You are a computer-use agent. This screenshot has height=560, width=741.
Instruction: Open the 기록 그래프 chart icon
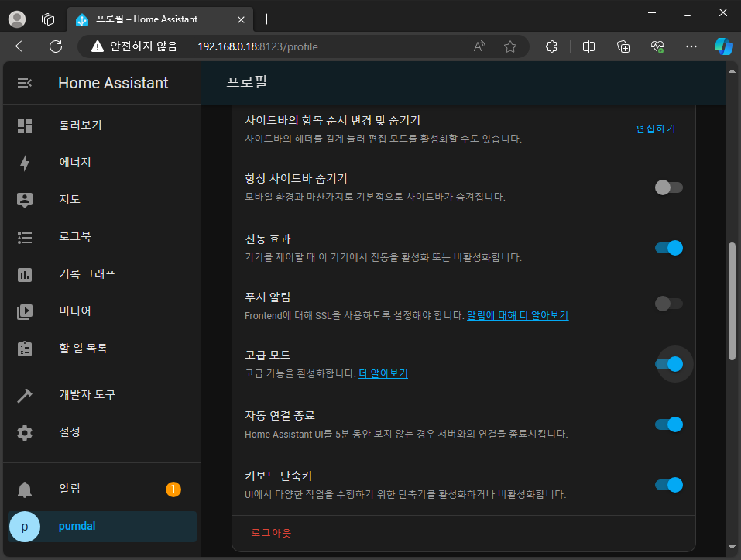click(x=25, y=274)
